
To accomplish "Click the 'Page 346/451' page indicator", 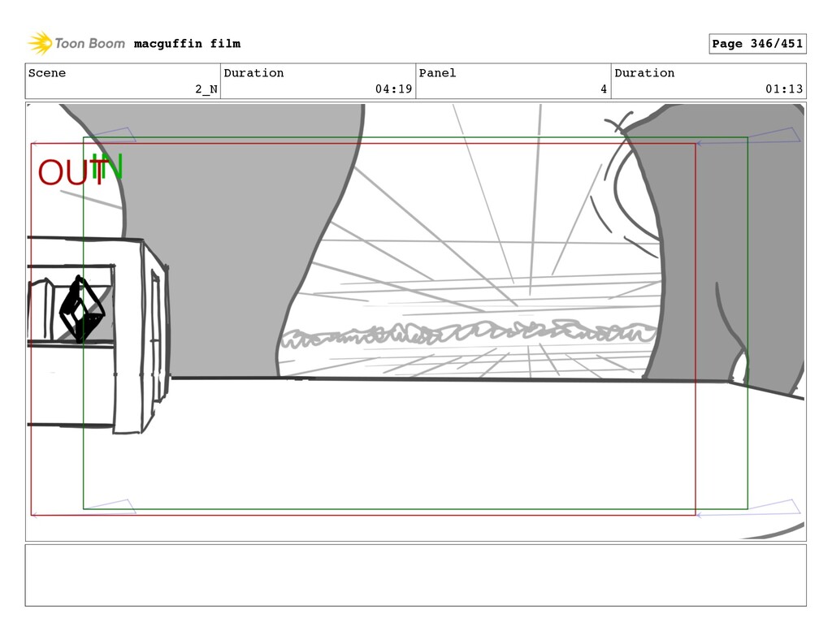I will click(757, 44).
